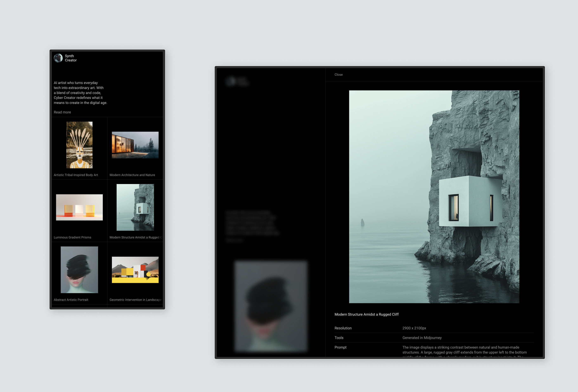Open the "Abstract Artistic Portrait" artwork
Screen dimensions: 578x392
pos(79,270)
